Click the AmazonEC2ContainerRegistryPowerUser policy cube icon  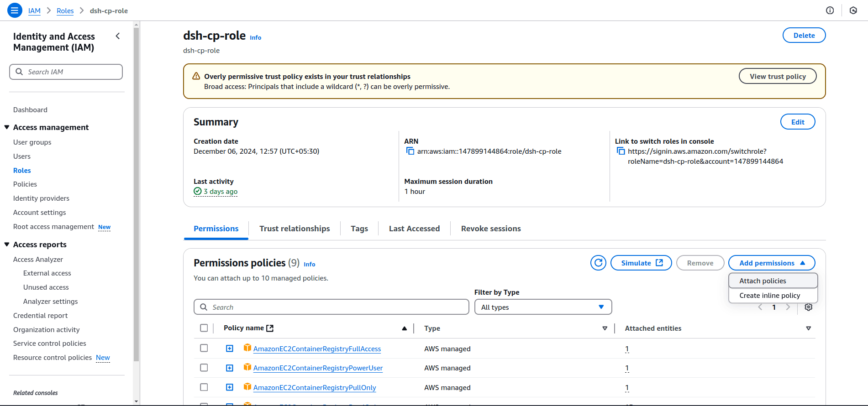pos(247,367)
